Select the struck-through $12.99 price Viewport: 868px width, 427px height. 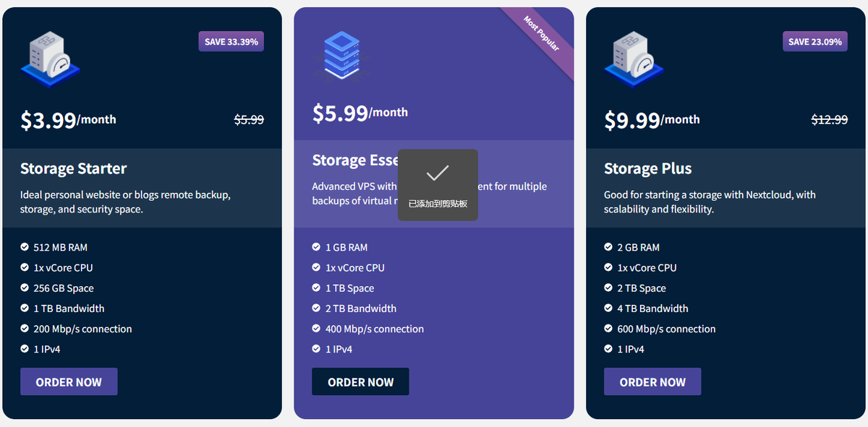coord(830,120)
